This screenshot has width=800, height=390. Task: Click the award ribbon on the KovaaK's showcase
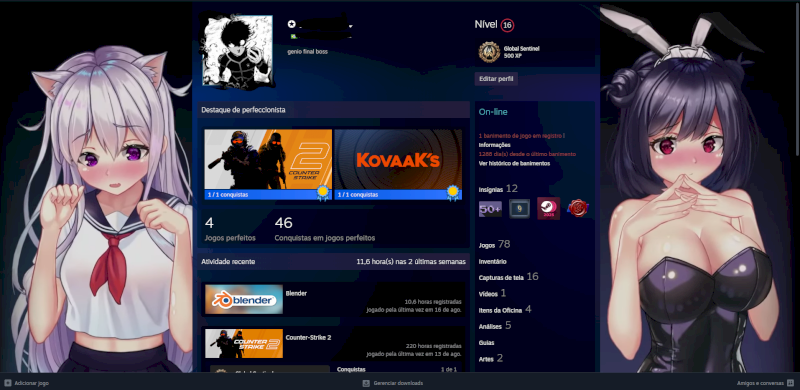[x=452, y=192]
